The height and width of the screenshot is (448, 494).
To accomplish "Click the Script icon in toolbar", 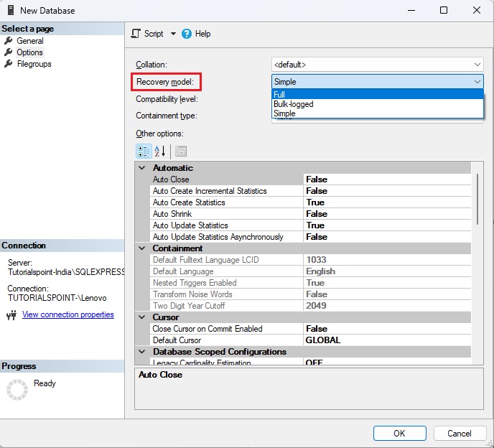I will pos(136,34).
